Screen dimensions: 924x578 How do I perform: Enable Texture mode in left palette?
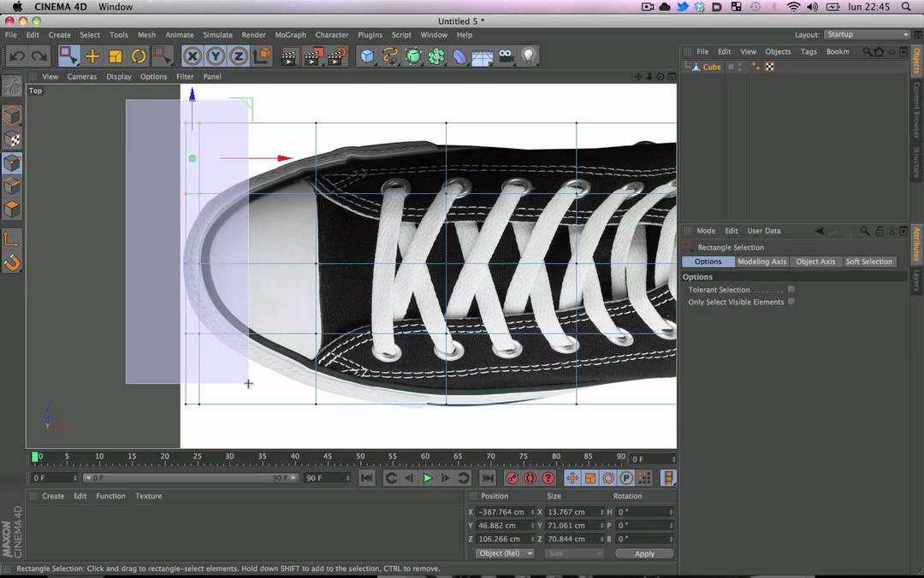click(x=12, y=139)
